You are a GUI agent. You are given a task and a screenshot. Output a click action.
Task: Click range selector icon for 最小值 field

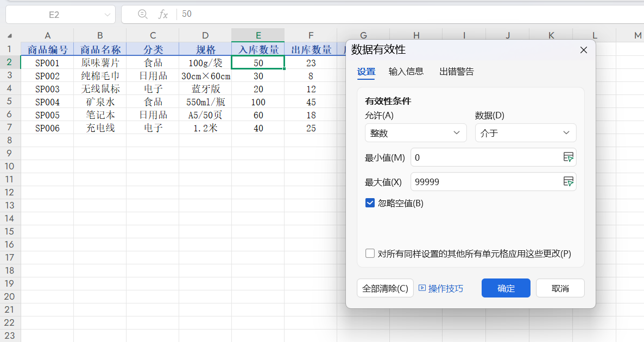(568, 157)
